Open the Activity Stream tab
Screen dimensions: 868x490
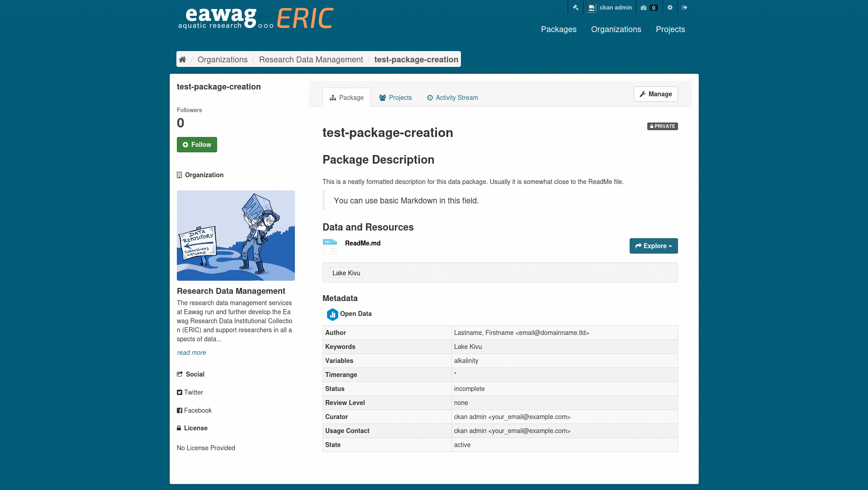(452, 98)
